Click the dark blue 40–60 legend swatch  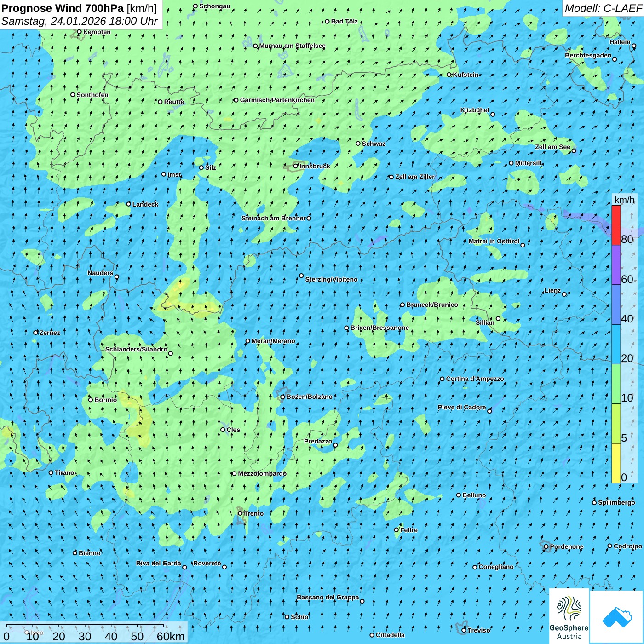[x=616, y=305]
